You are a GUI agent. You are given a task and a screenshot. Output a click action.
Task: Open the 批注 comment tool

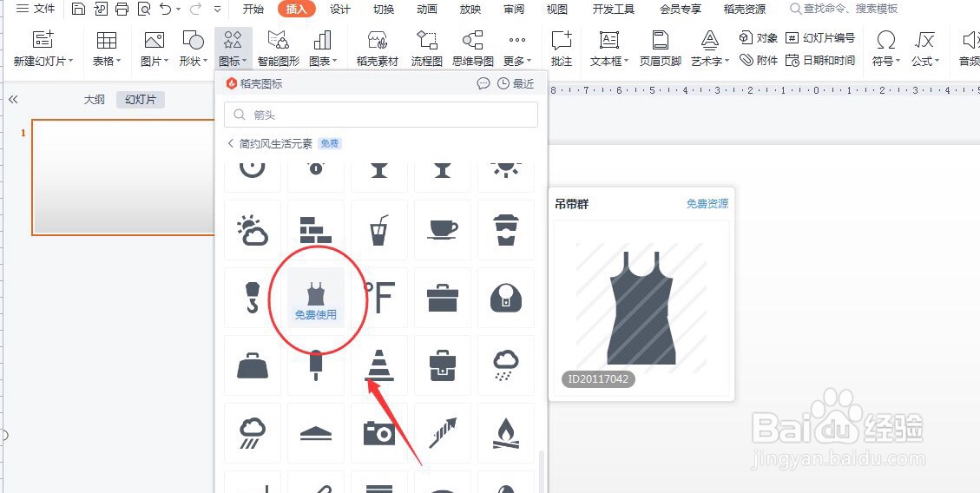(562, 48)
